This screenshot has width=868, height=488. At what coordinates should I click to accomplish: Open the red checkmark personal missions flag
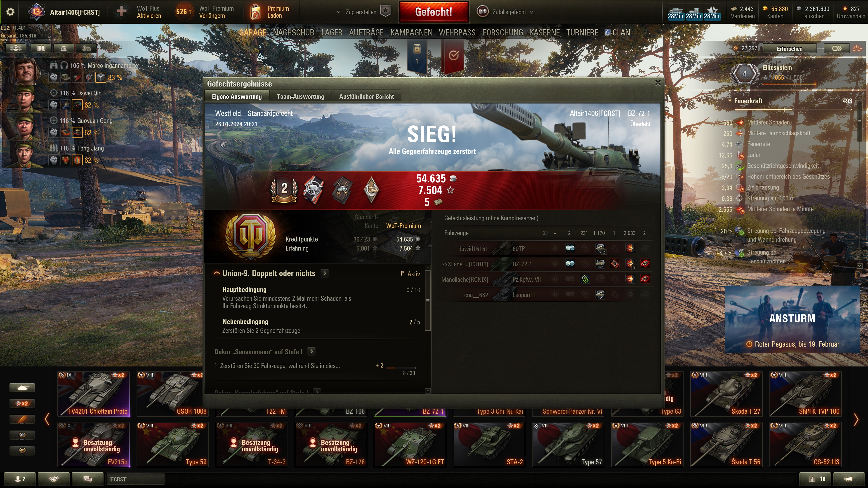(453, 55)
